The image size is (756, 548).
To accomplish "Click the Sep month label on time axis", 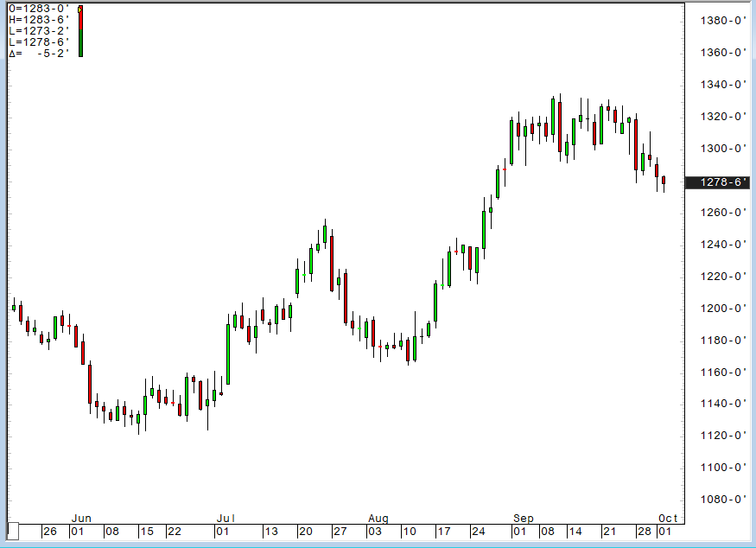I will click(x=523, y=518).
